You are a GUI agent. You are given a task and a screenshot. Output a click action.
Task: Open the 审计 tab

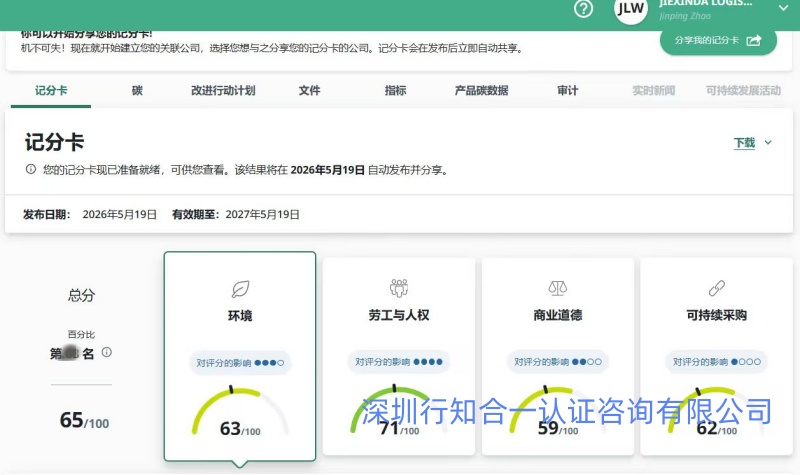(x=567, y=90)
